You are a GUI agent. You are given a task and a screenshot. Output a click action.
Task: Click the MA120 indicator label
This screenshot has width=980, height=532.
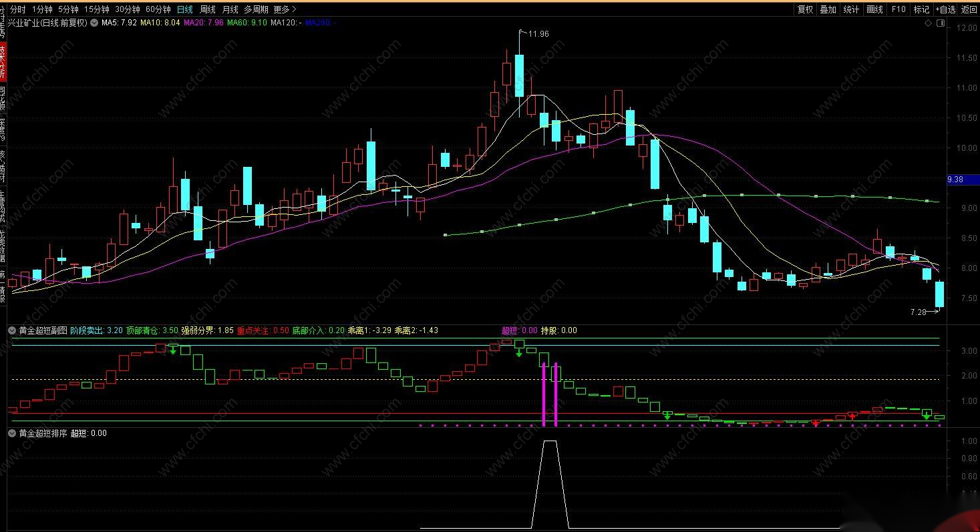tap(287, 23)
